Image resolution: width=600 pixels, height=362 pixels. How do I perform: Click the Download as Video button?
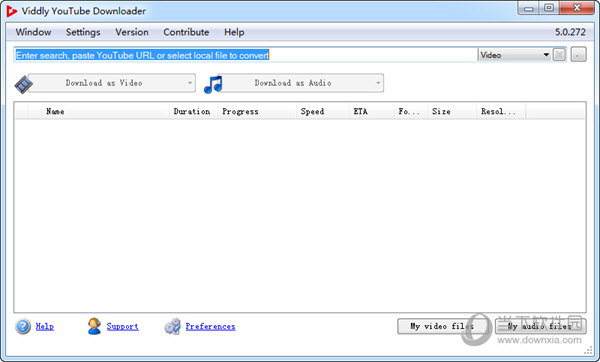[112, 83]
